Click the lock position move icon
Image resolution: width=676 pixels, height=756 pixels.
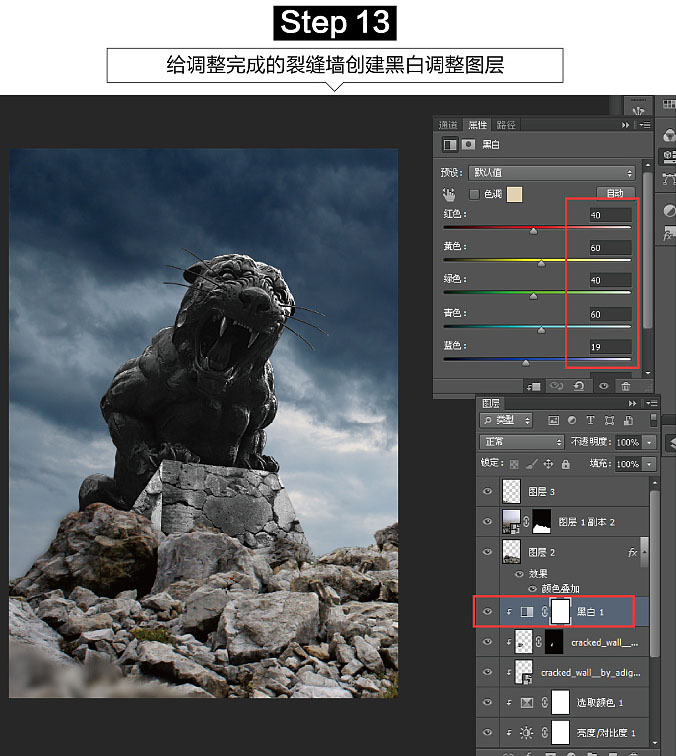(x=548, y=464)
